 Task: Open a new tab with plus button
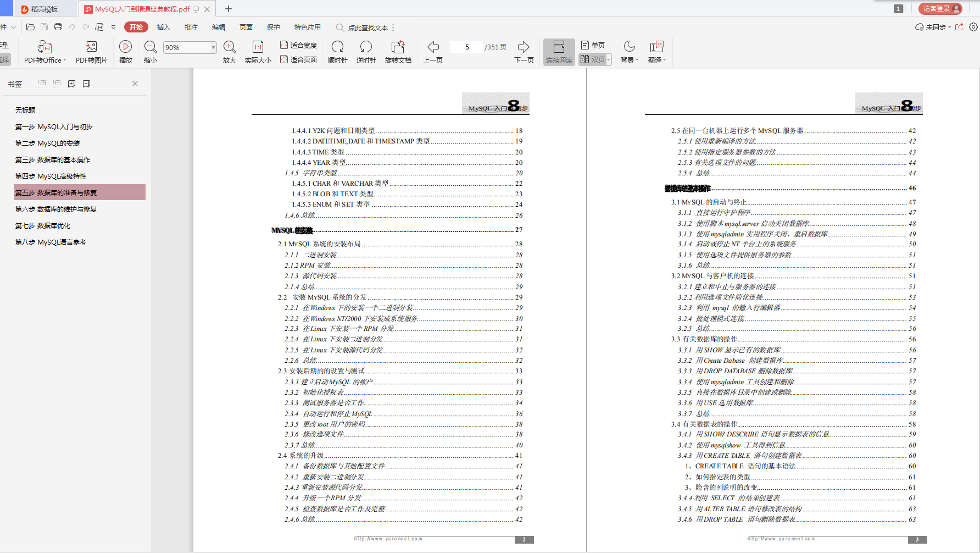229,9
